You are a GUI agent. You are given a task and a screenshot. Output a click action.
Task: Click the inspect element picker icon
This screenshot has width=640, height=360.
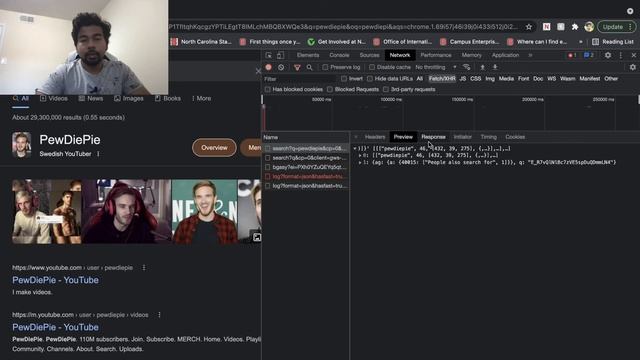(x=269, y=55)
